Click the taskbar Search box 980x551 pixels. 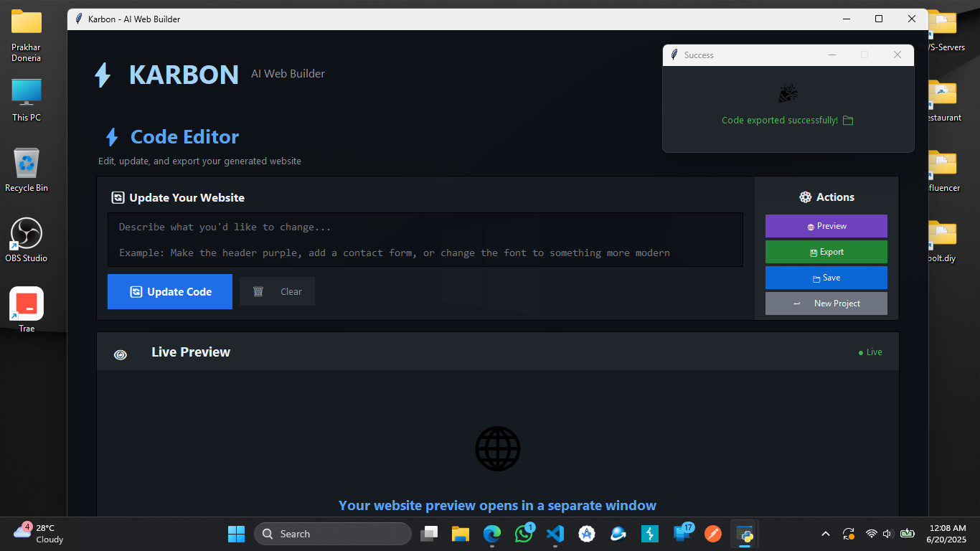(x=333, y=534)
